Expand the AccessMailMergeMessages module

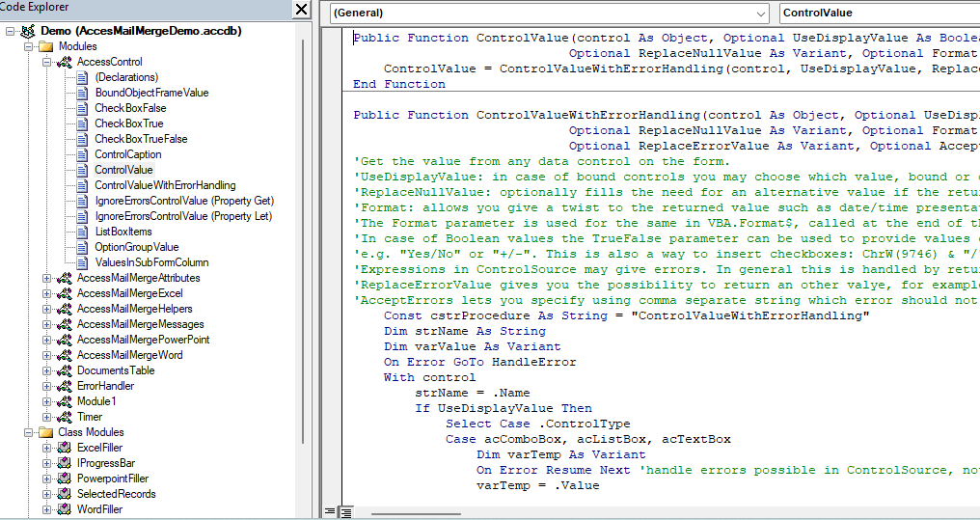click(x=47, y=324)
